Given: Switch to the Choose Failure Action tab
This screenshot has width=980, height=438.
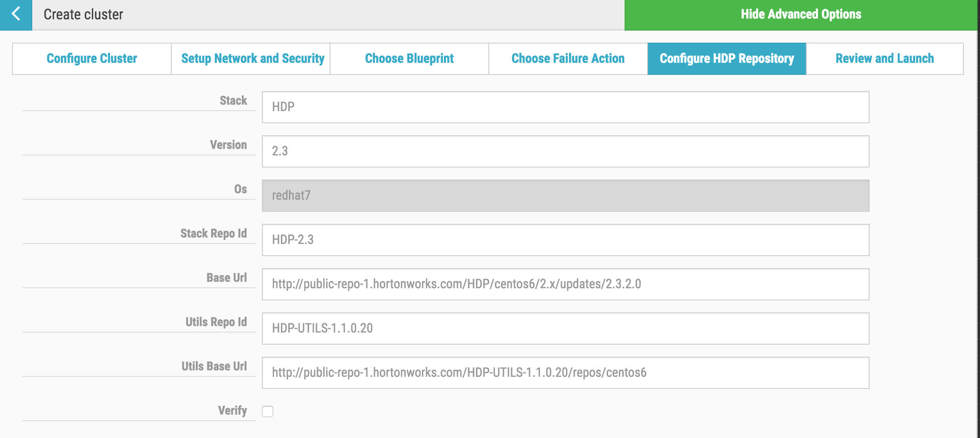Looking at the screenshot, I should [x=567, y=58].
